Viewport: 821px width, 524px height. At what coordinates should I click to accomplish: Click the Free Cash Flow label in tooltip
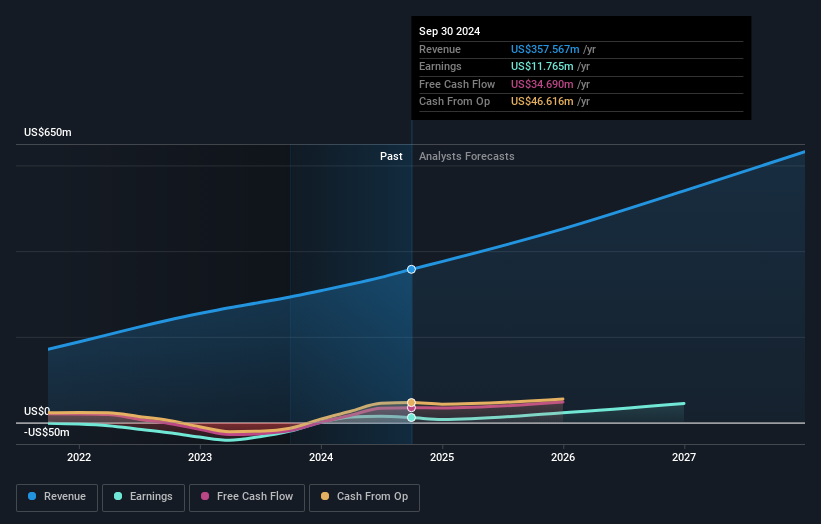click(x=457, y=84)
